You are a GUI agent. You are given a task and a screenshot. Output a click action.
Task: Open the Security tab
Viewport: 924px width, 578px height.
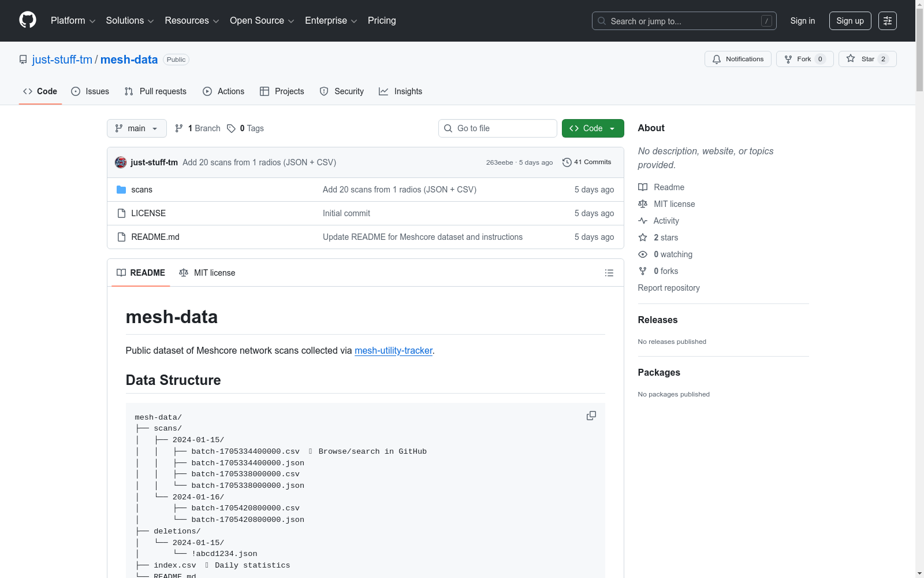click(x=342, y=91)
